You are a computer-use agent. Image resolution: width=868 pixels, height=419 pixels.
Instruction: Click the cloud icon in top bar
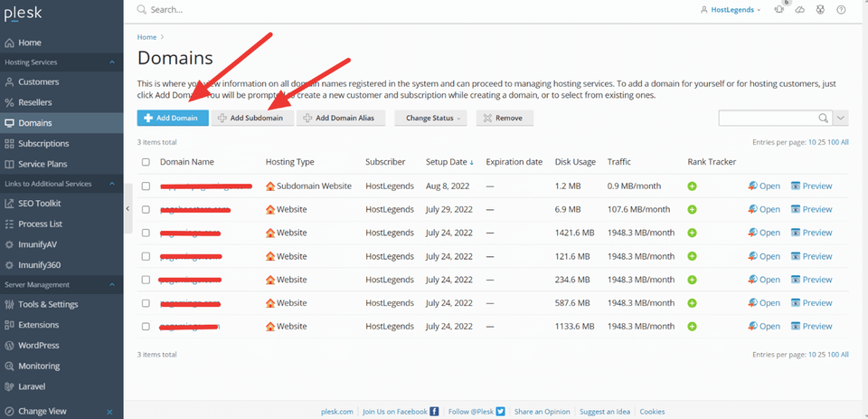pyautogui.click(x=800, y=9)
